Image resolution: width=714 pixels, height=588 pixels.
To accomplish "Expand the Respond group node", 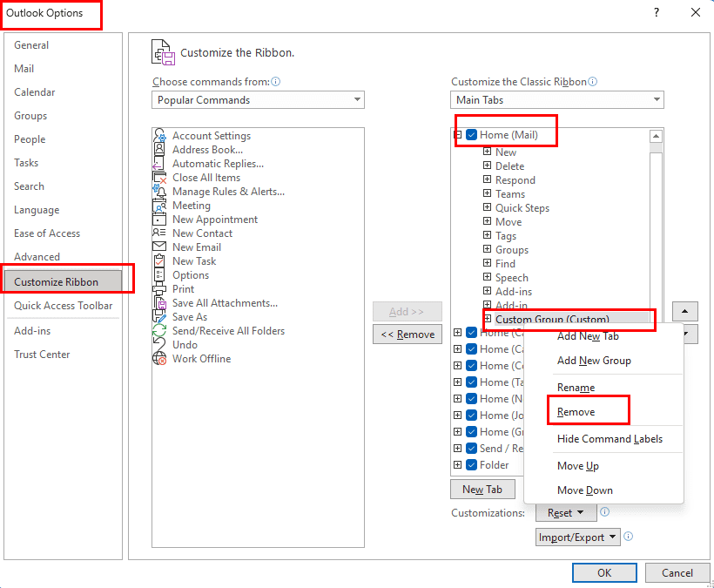I will [x=488, y=179].
